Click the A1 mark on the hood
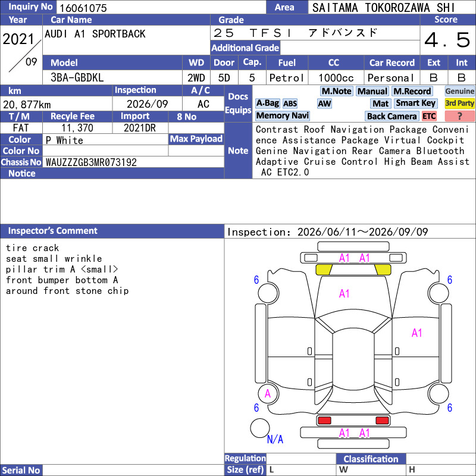Viewport: 476px width, 476px height. (344, 293)
